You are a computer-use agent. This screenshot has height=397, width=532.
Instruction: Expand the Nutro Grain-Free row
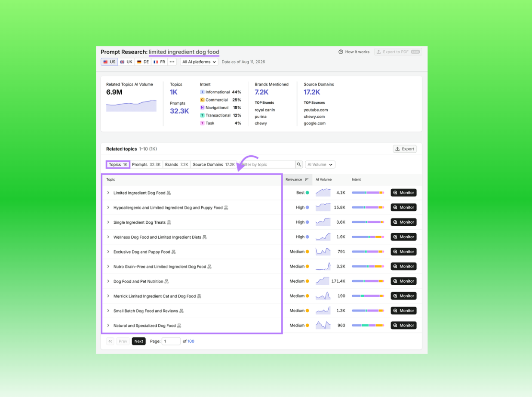coord(108,267)
